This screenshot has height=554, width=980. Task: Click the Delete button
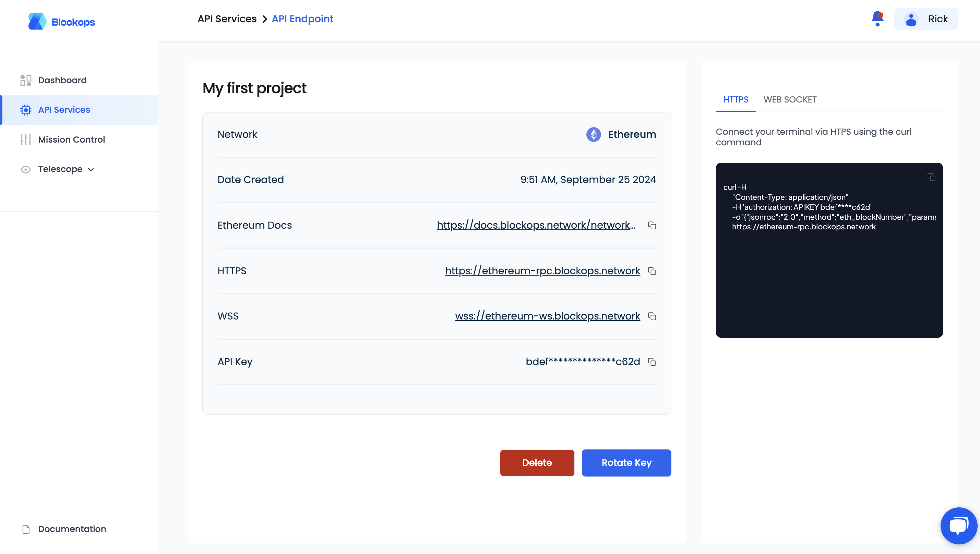click(x=537, y=463)
